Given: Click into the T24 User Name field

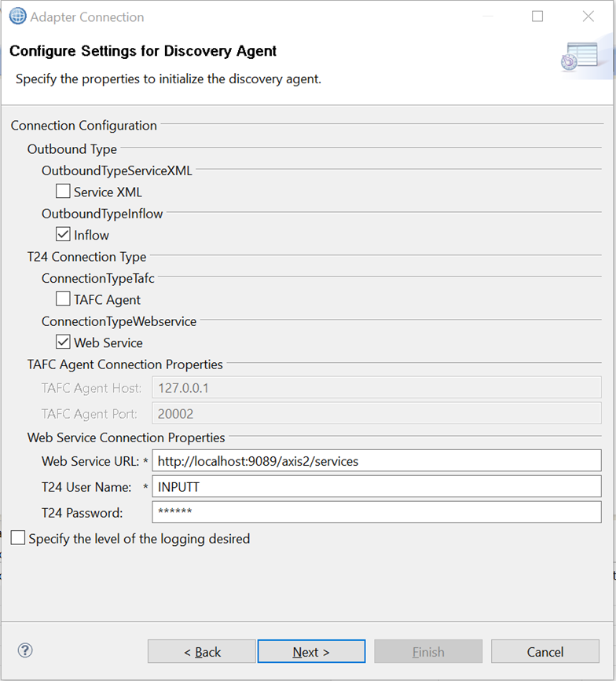Looking at the screenshot, I should click(376, 487).
